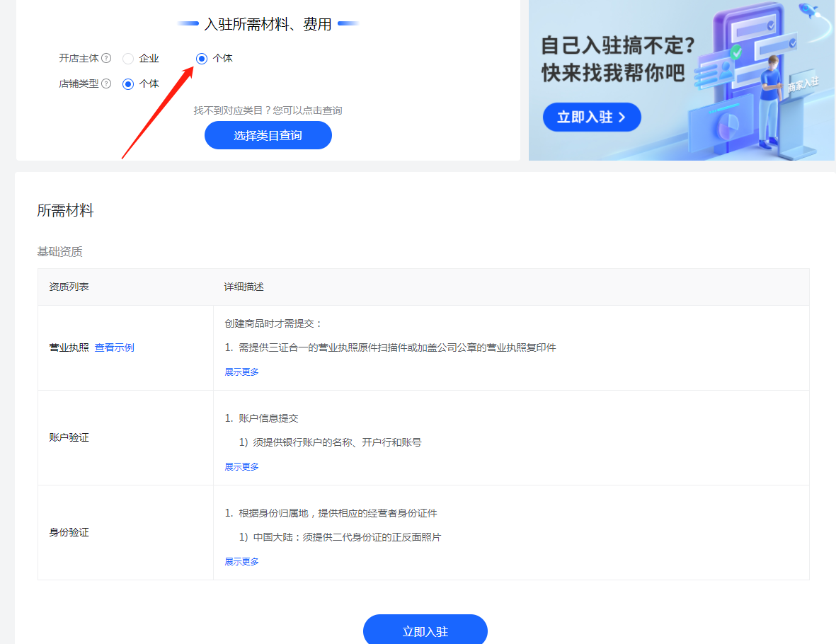Click 立即入驻 at the page bottom
Image resolution: width=836 pixels, height=644 pixels.
click(425, 630)
